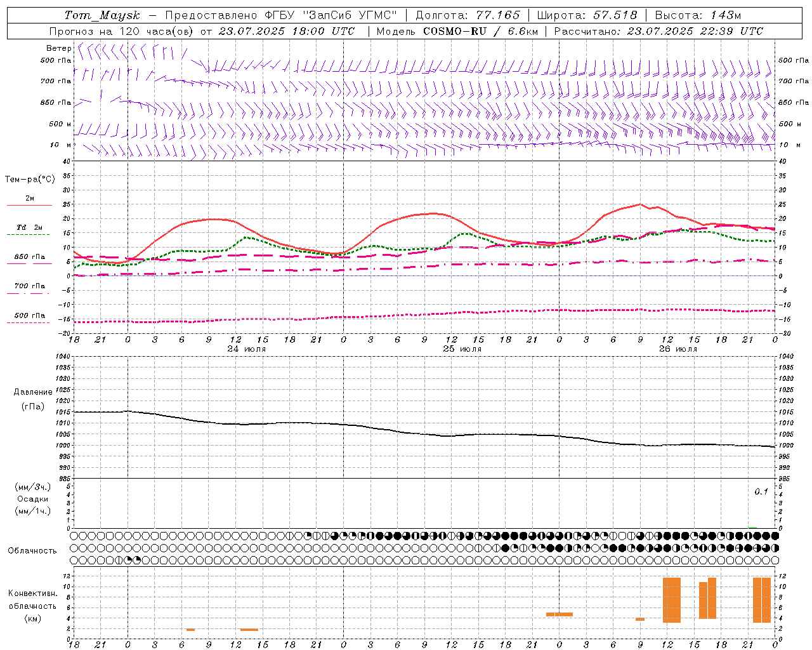Click the '26 июля' date label
This screenshot has height=650, width=812.
coord(678,349)
